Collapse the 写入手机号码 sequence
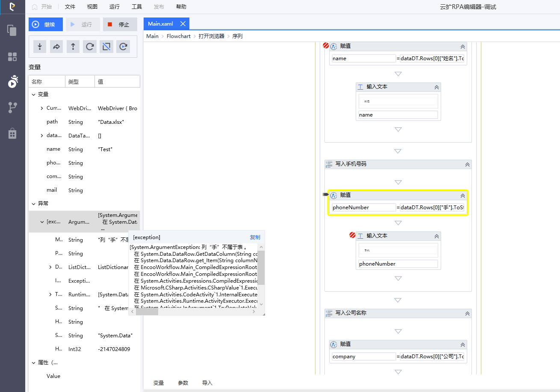Image resolution: width=560 pixels, height=392 pixels. pyautogui.click(x=468, y=164)
